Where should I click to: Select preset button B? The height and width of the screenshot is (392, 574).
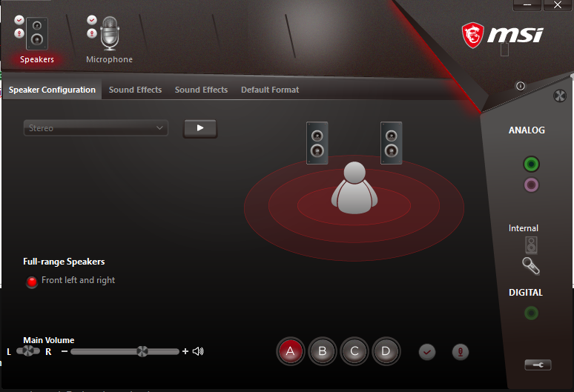(323, 351)
